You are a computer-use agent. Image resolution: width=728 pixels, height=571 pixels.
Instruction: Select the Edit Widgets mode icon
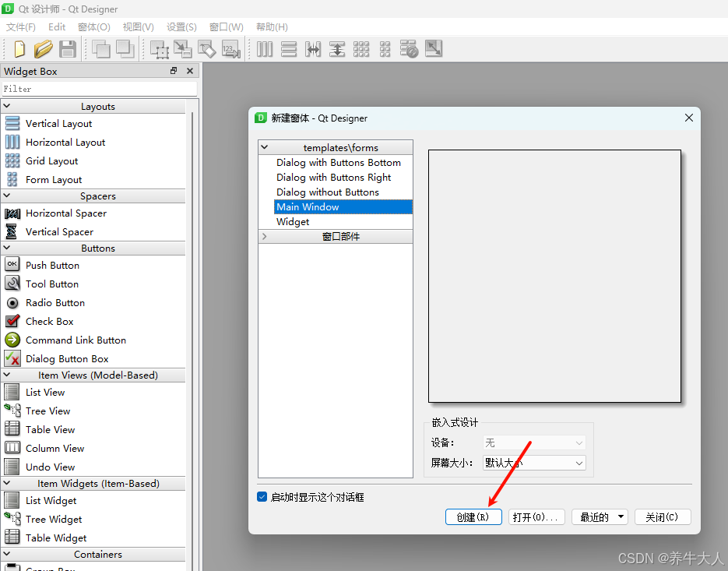pos(160,49)
